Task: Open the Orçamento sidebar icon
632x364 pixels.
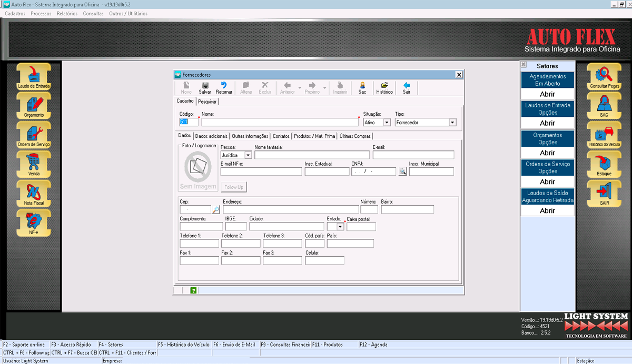Action: pos(34,106)
